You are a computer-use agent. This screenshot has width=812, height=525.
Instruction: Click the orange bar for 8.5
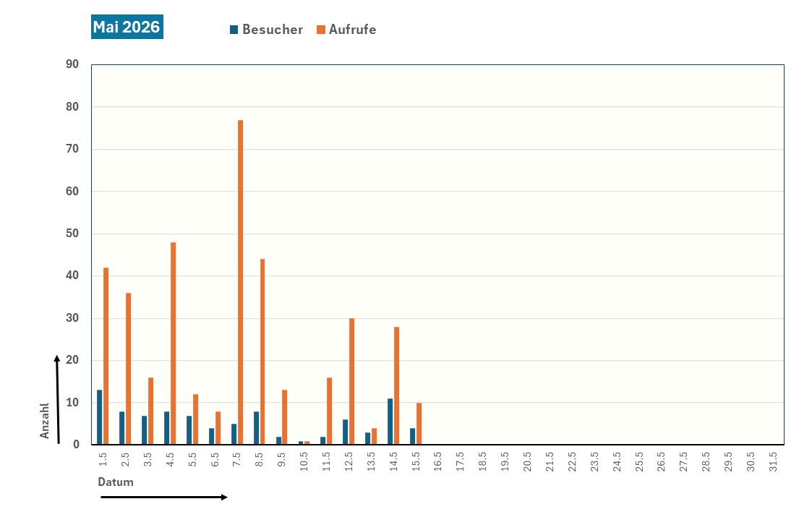(262, 351)
